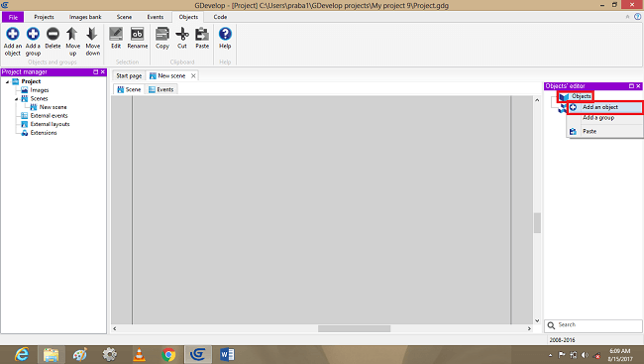
Task: Open the Start page tab
Action: (129, 75)
